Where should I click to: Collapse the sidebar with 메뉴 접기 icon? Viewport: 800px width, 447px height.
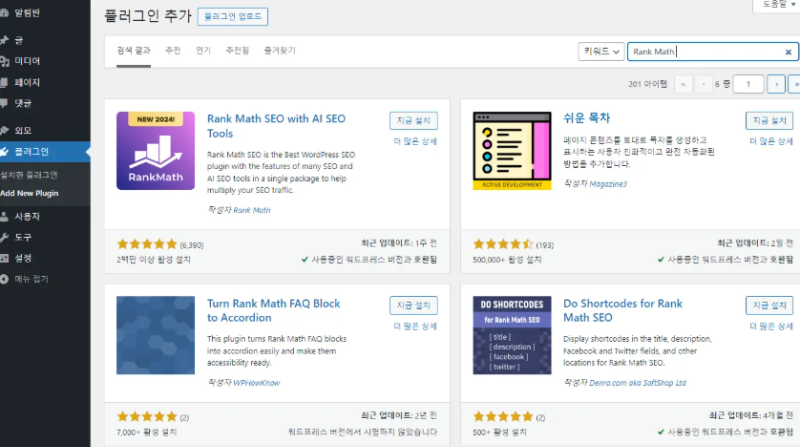point(4,279)
